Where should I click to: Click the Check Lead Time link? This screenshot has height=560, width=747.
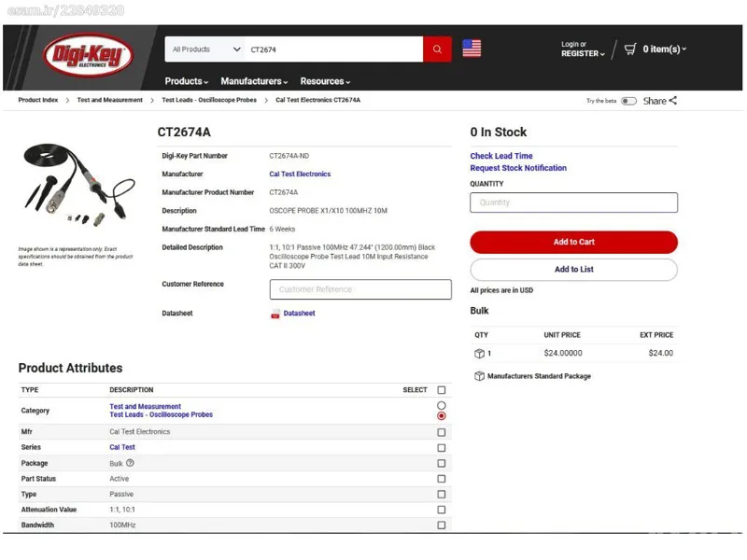point(501,156)
